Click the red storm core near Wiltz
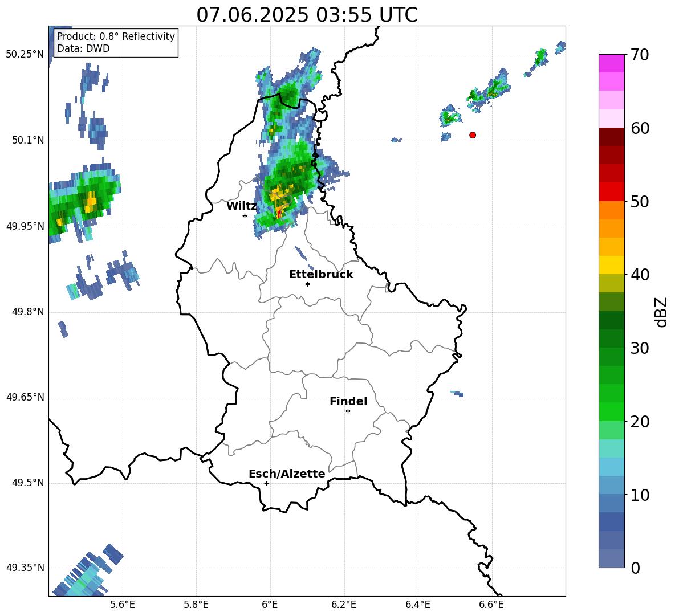 point(279,213)
